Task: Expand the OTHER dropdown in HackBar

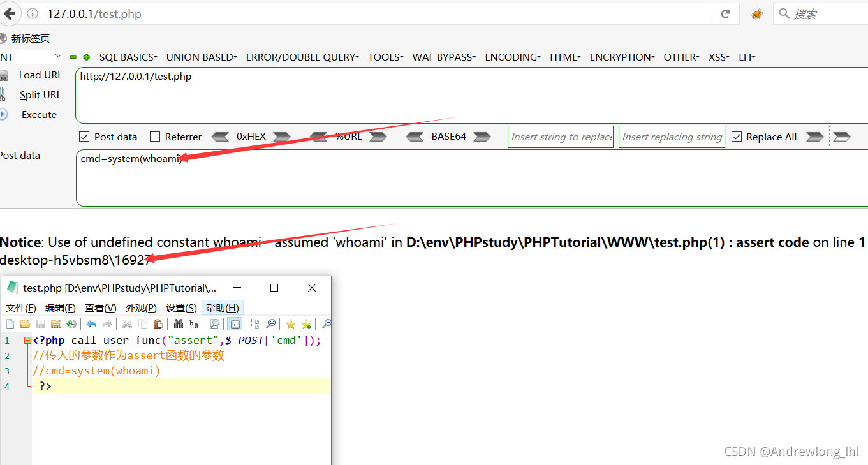Action: pyautogui.click(x=682, y=57)
